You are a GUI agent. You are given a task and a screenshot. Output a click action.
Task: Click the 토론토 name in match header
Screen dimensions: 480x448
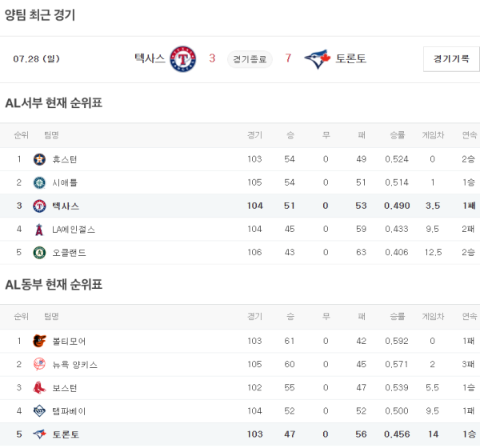(x=350, y=58)
